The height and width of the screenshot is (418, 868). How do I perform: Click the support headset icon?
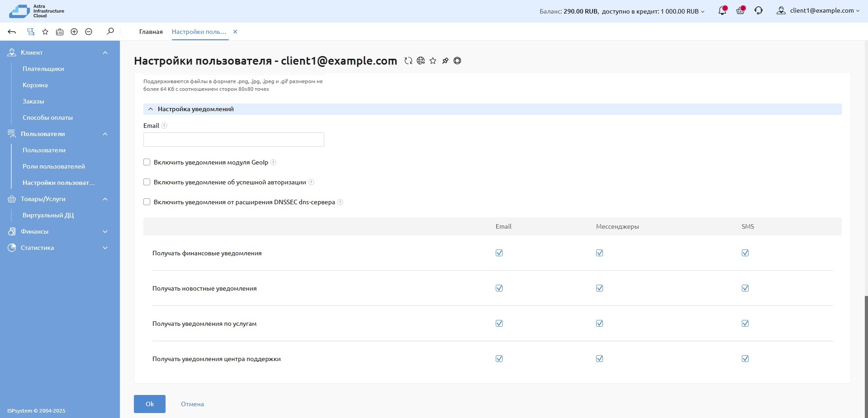coord(759,10)
